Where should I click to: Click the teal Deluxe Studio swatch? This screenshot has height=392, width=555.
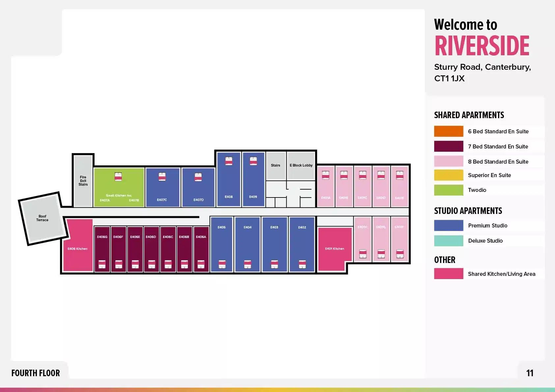click(x=449, y=241)
